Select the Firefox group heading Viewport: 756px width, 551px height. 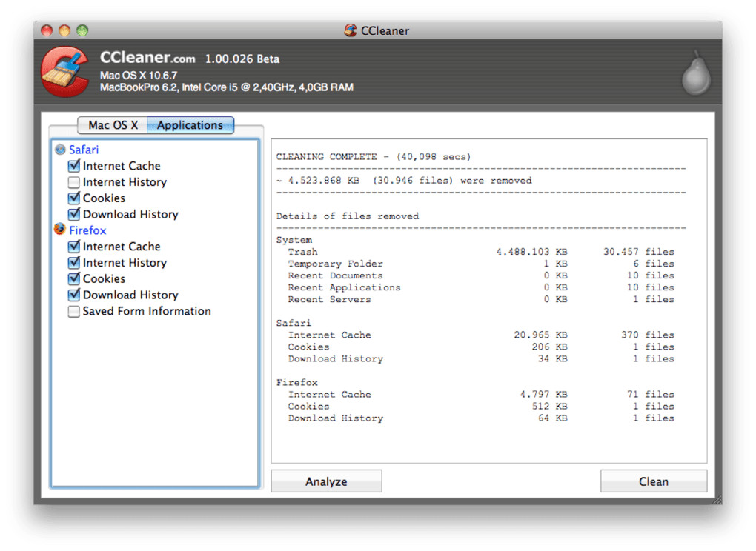tap(87, 230)
